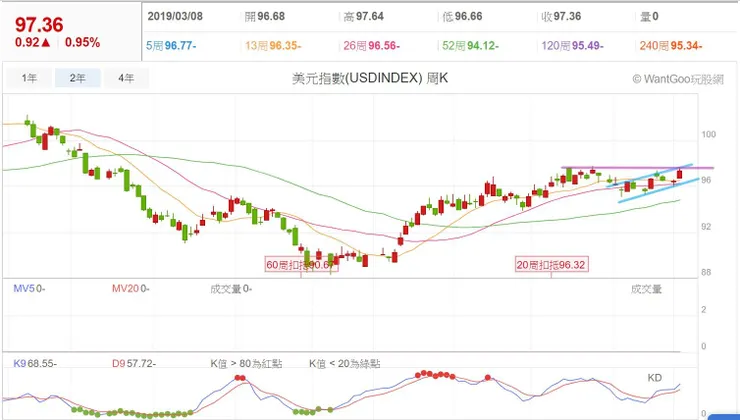
Task: Click the 0.92 price change value
Action: coord(33,42)
